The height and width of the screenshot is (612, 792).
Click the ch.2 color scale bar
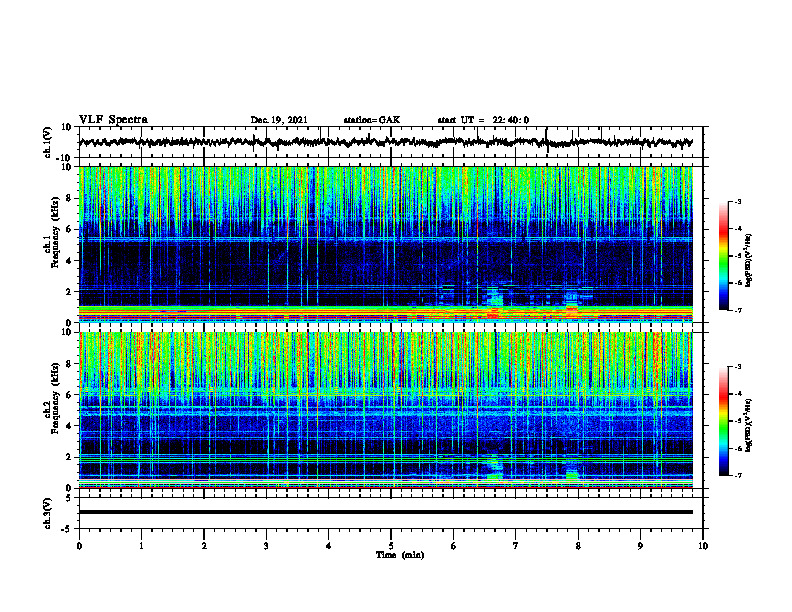pyautogui.click(x=724, y=421)
